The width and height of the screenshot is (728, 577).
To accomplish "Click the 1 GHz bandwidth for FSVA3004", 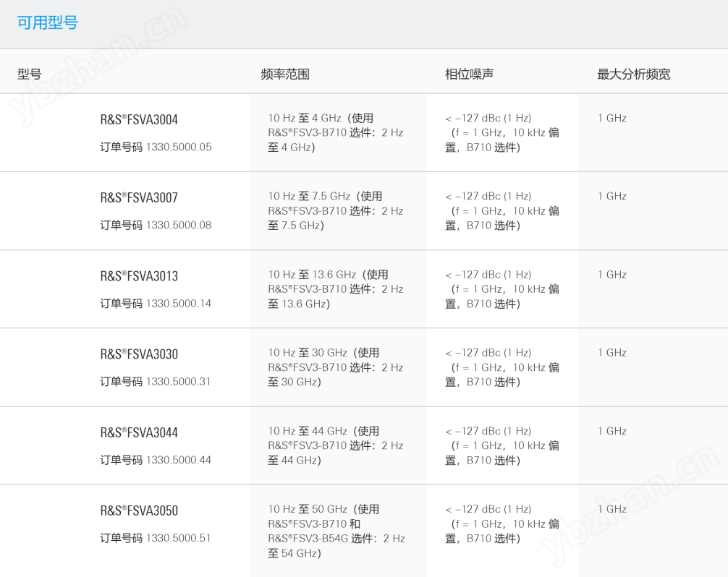I will (x=612, y=118).
